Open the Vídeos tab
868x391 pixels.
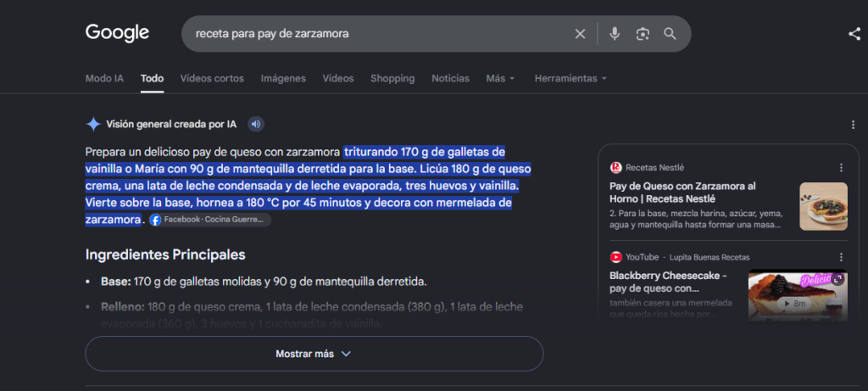click(x=338, y=79)
